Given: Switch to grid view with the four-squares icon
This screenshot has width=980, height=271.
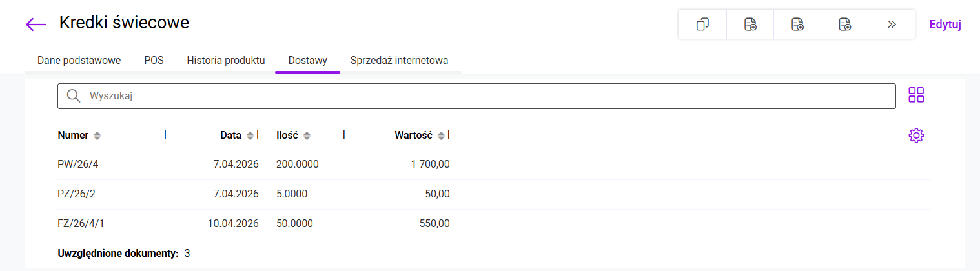Looking at the screenshot, I should click(916, 95).
